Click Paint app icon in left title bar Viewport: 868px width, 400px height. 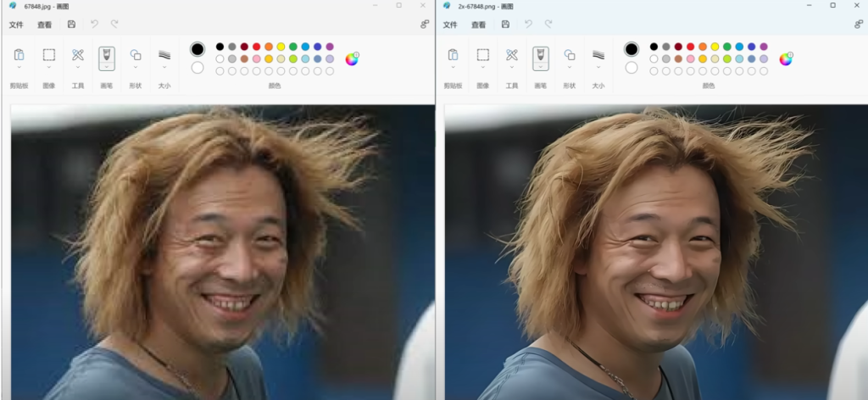[14, 6]
